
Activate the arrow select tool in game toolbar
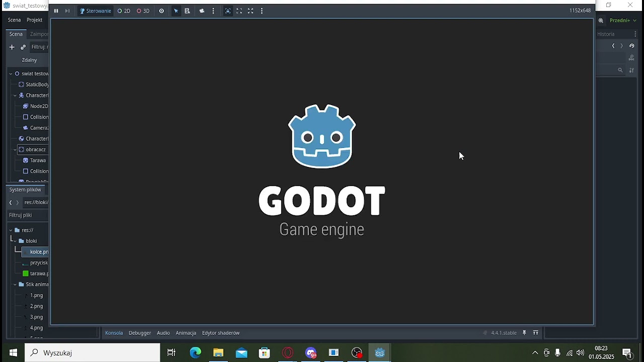176,11
